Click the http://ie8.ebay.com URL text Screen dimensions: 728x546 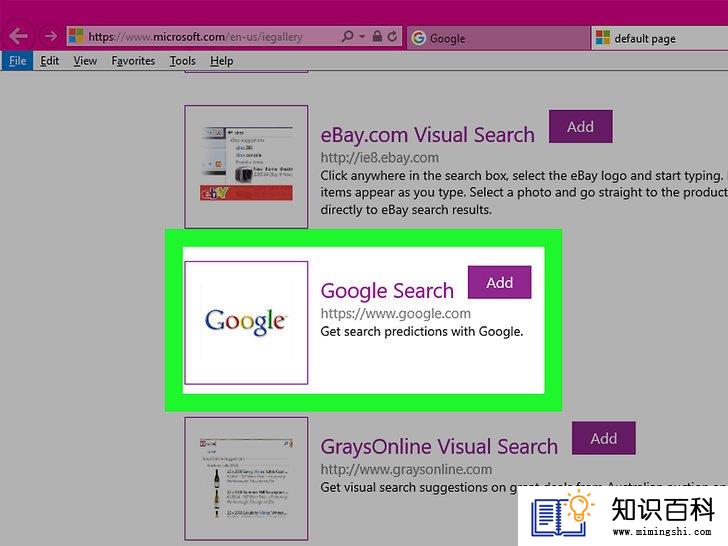(380, 158)
